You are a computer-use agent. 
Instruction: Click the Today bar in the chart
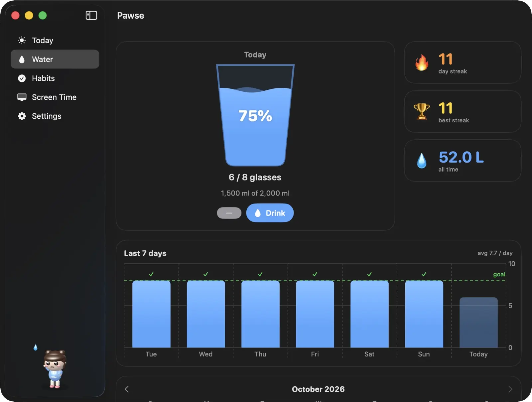coord(478,322)
